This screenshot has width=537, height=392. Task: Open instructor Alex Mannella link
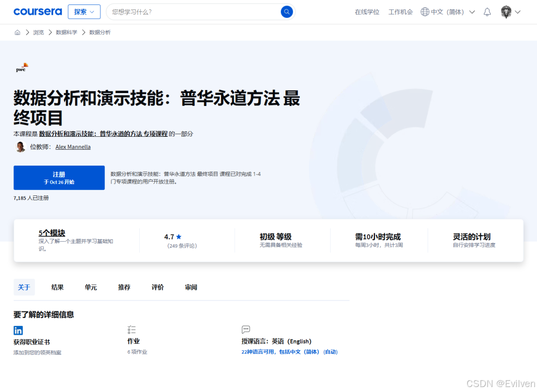(73, 147)
